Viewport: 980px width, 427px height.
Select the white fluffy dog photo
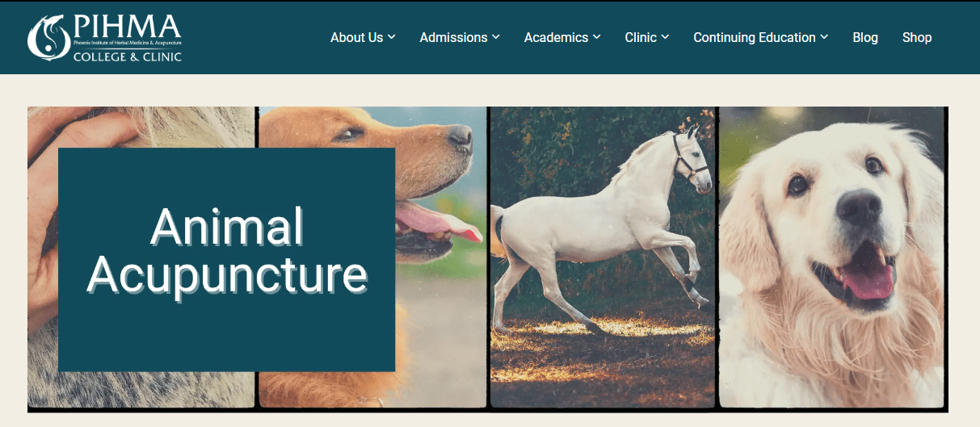[831, 257]
